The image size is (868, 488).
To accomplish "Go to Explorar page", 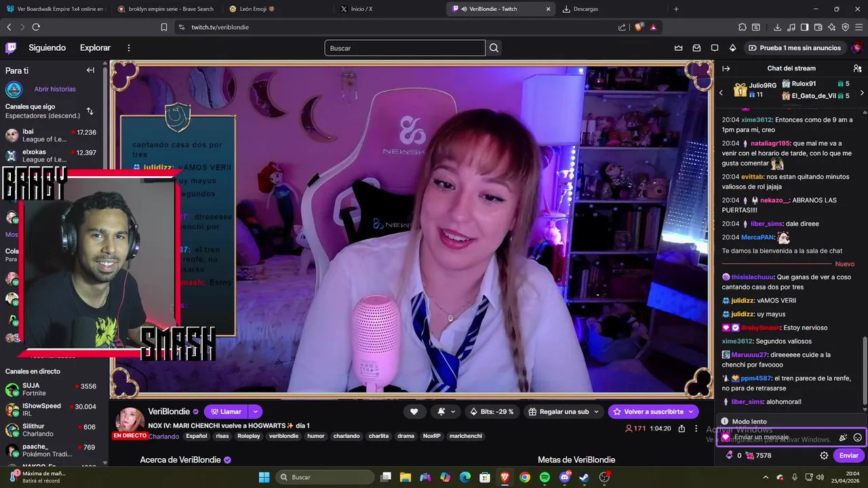I will click(95, 48).
